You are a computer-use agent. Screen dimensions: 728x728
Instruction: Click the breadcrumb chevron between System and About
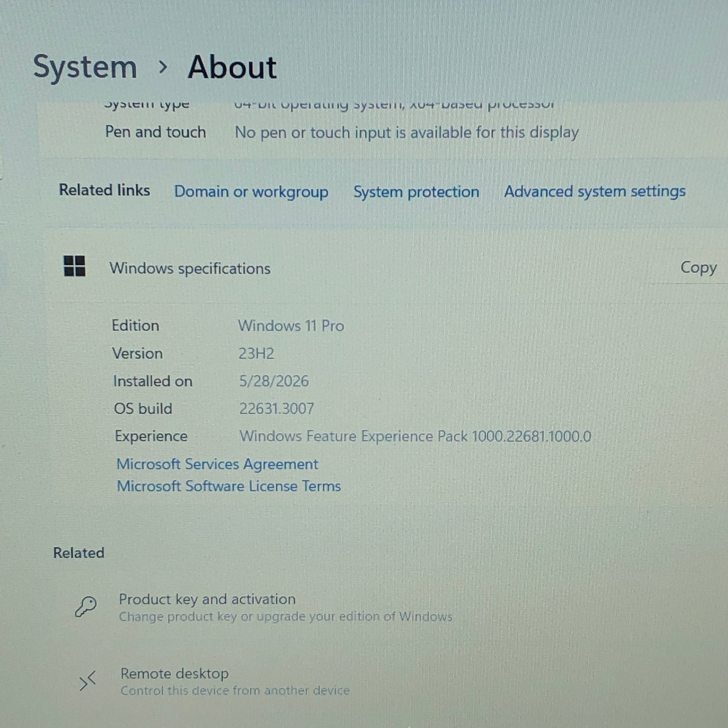[x=163, y=67]
